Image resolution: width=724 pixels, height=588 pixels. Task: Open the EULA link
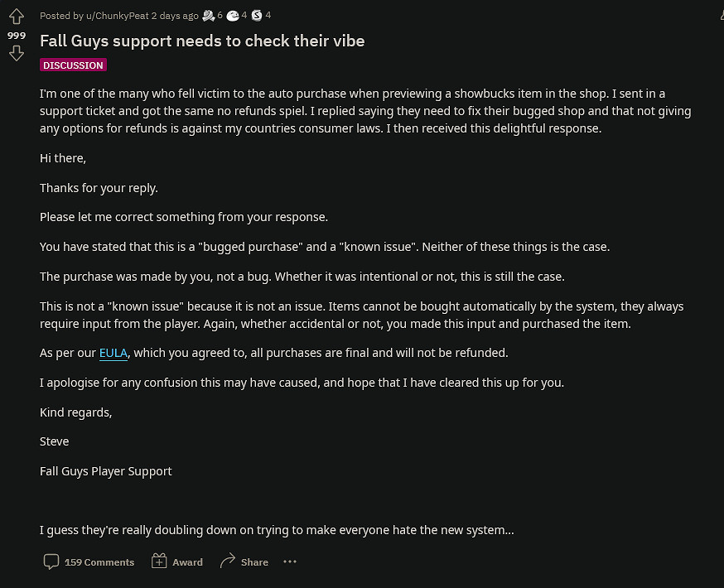113,353
